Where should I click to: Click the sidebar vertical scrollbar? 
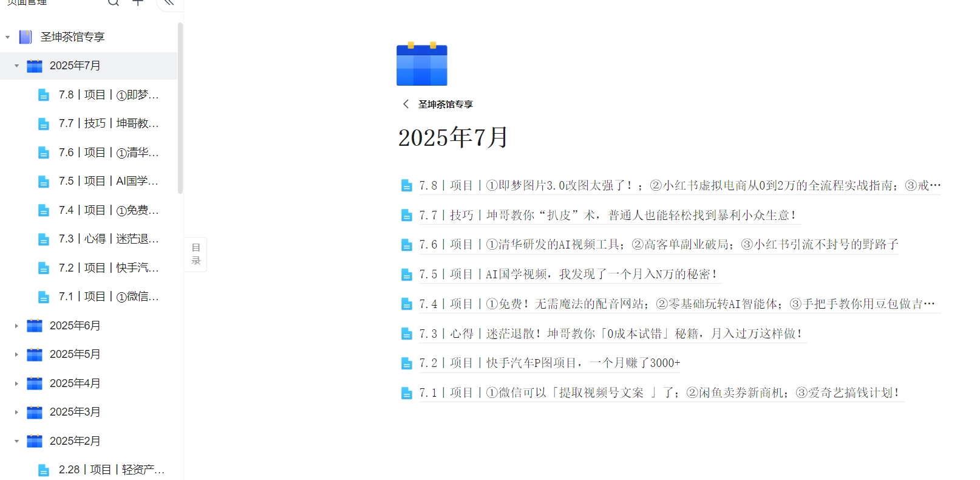click(180, 108)
